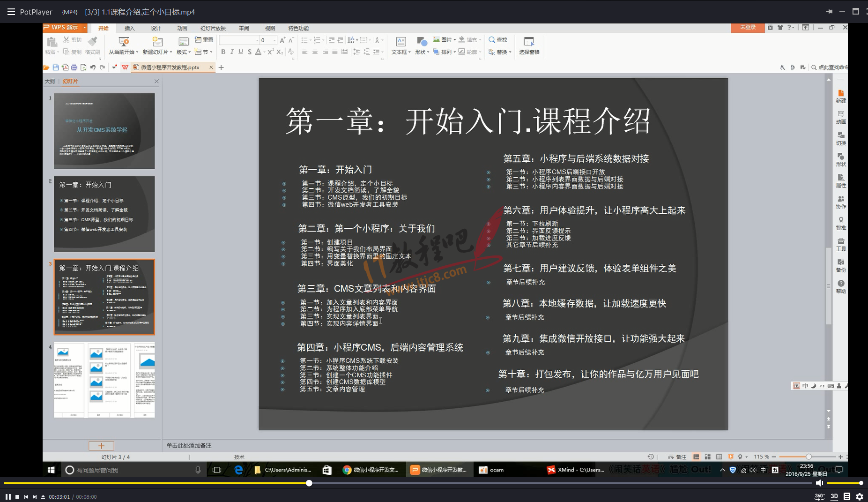Open the 动画 side panel icon
Viewport: 868px width, 502px height.
pos(841,117)
